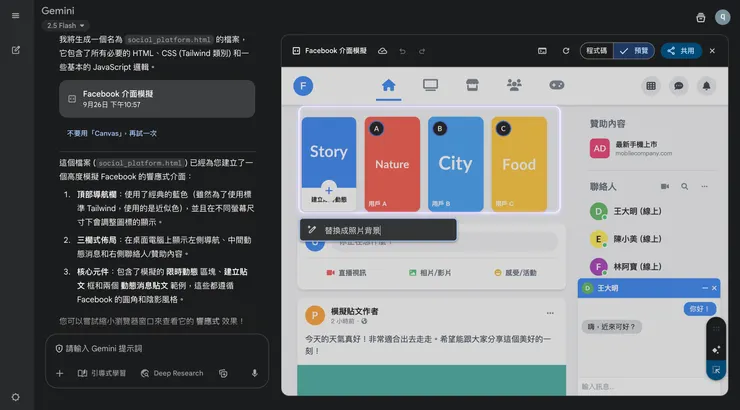Switch to the 預覽 preview tab
Viewport: 740px width, 410px height.
[x=634, y=51]
